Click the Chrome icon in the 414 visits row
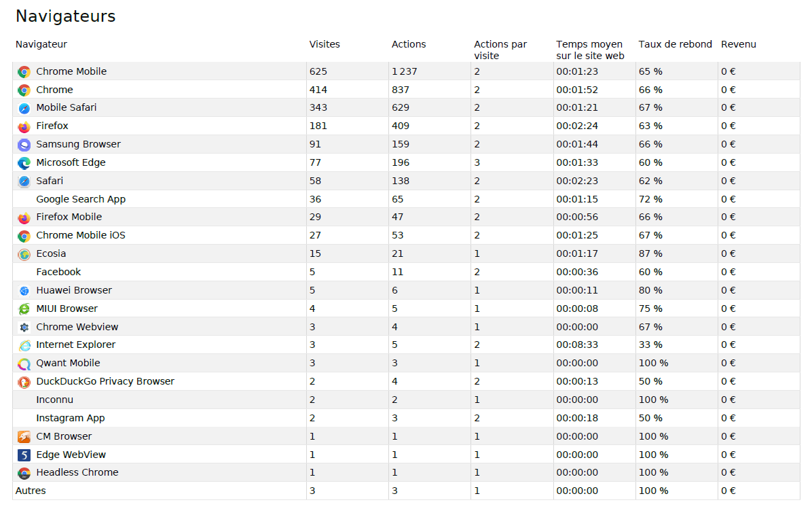The image size is (812, 511). click(24, 90)
